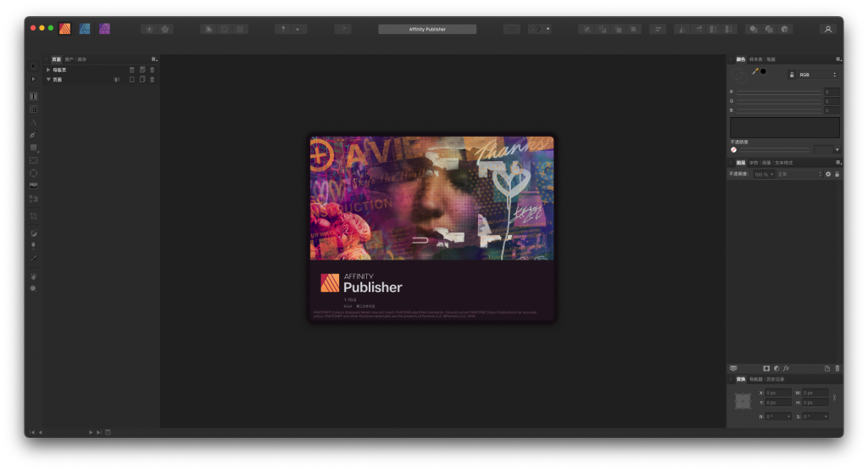Select the Vector Crop tool

(x=33, y=215)
